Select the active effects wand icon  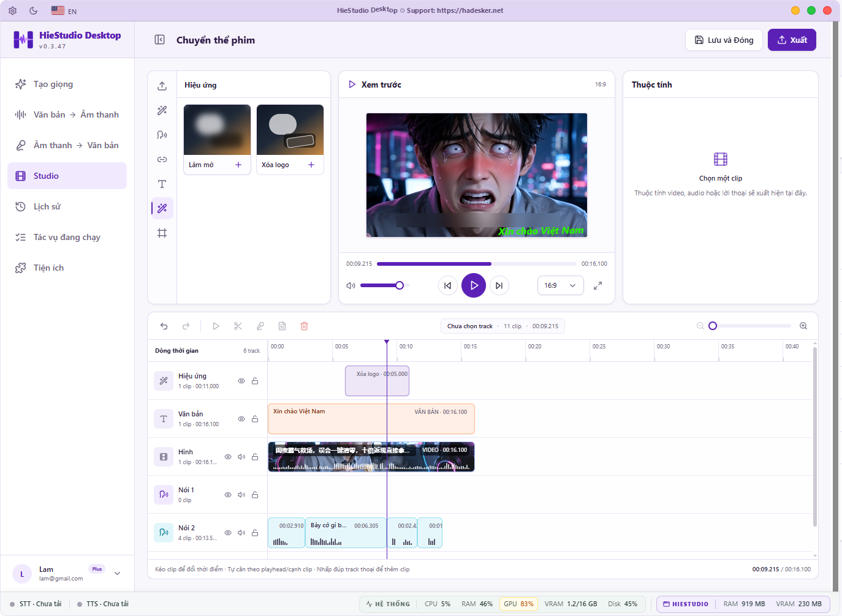[x=162, y=208]
